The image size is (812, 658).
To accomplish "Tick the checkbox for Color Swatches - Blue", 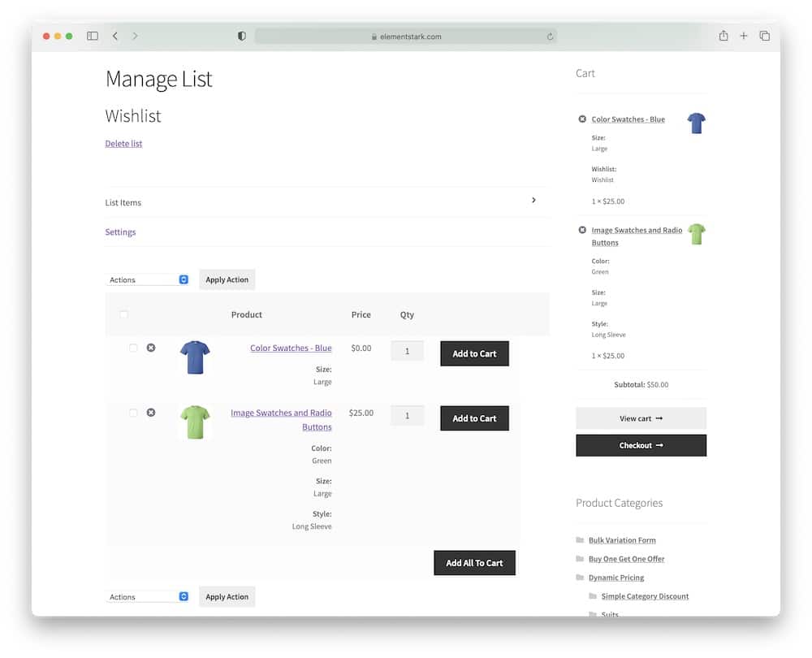I will [133, 348].
